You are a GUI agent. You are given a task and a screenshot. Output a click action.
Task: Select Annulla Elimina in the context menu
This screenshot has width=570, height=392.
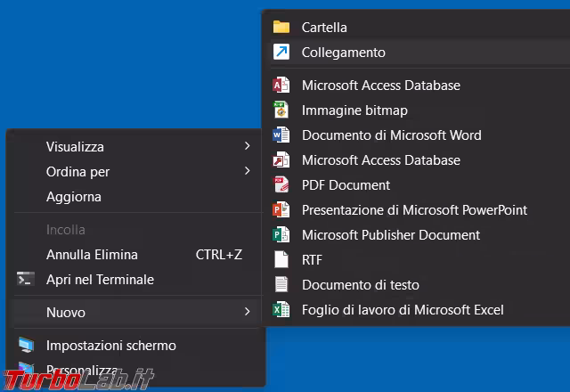(x=92, y=255)
